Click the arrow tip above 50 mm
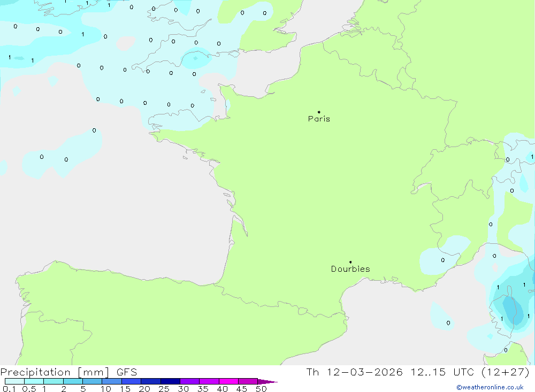This screenshot has height=392, width=535. (x=267, y=382)
